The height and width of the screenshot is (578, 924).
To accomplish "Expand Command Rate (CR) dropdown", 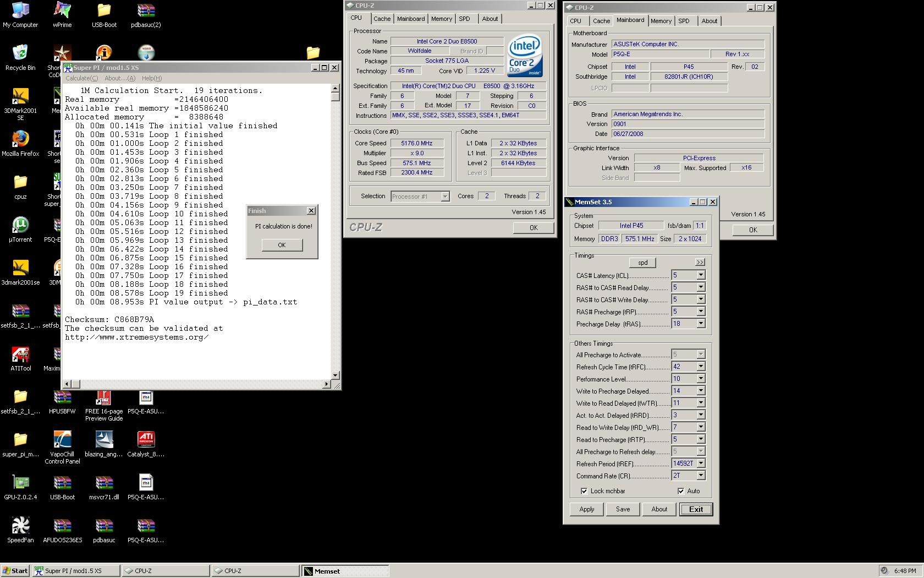I will coord(701,475).
